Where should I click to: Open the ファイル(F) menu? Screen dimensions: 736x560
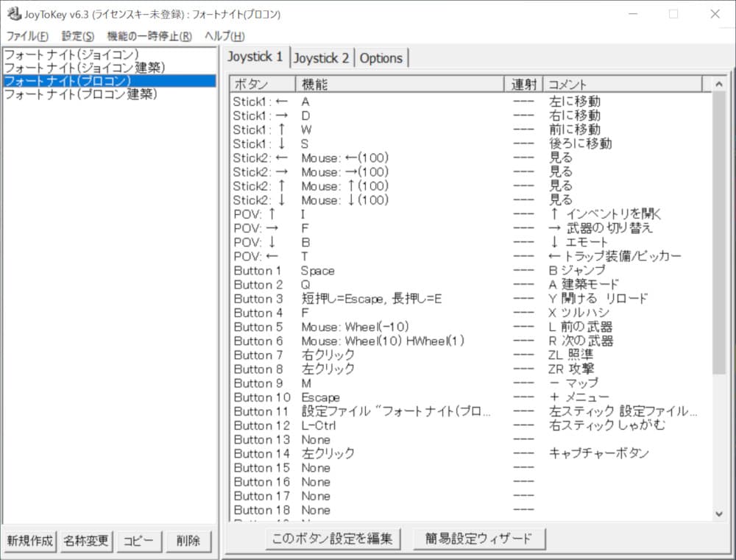point(27,36)
